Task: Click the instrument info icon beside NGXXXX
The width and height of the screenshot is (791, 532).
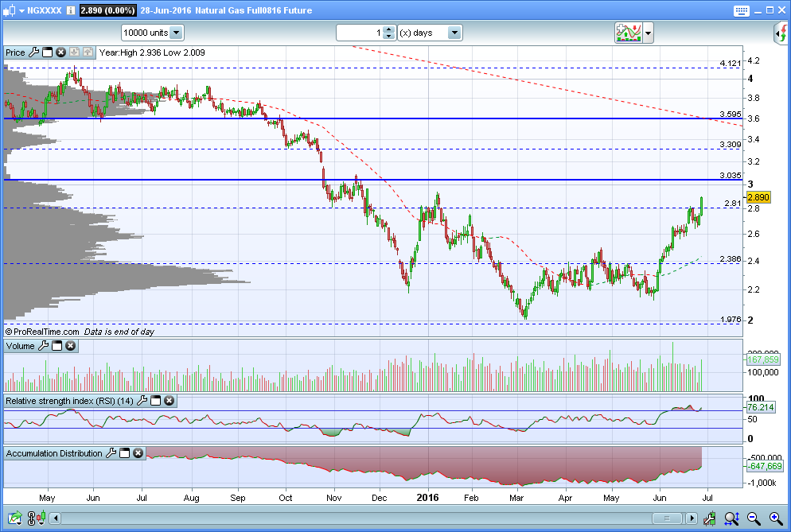Action: coord(71,11)
